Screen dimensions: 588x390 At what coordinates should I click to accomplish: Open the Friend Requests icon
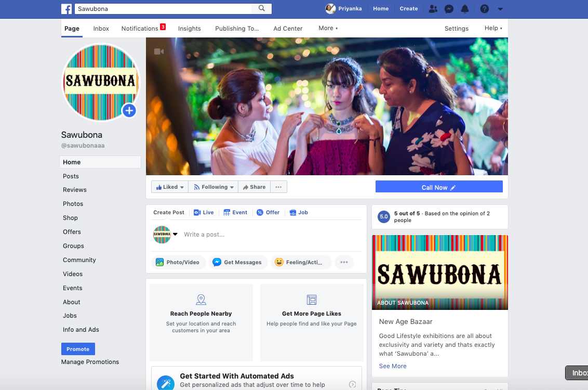coord(433,9)
